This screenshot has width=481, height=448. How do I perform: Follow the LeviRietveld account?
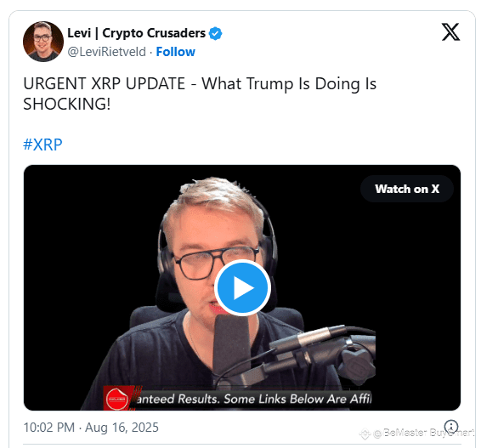tap(175, 52)
